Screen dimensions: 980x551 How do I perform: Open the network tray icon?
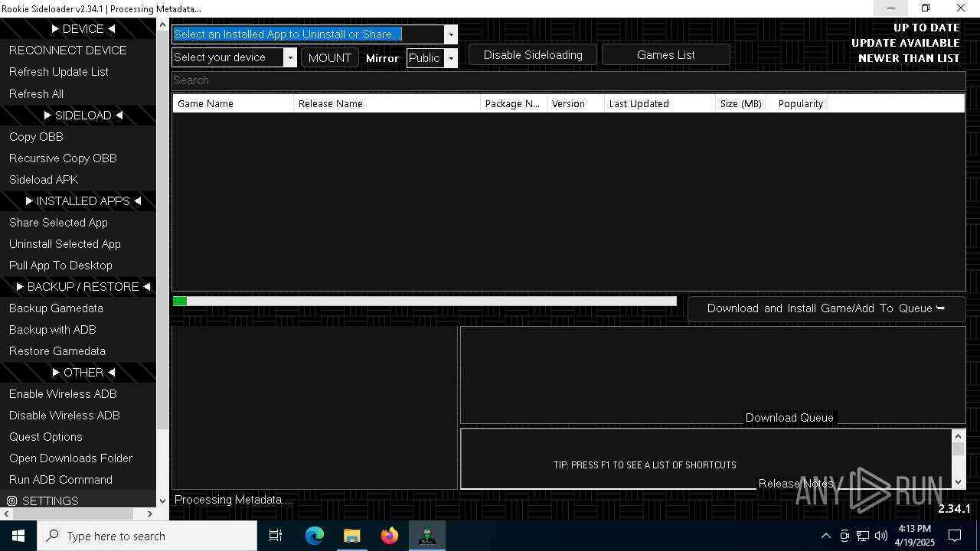coord(863,536)
